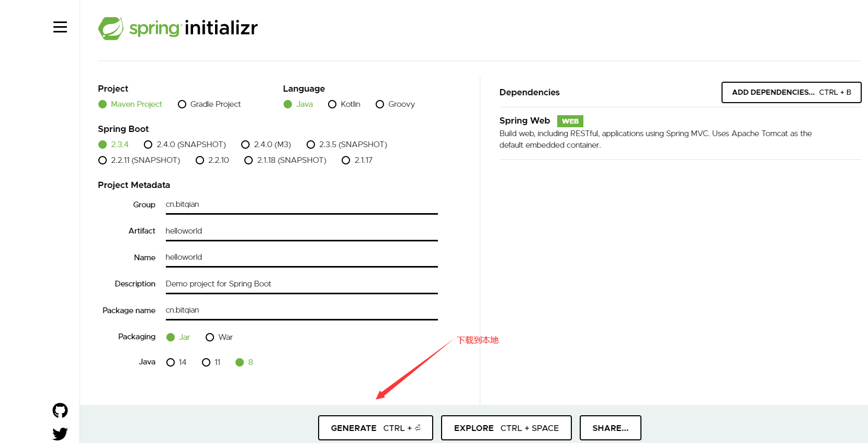Image resolution: width=868 pixels, height=443 pixels.
Task: Set packaging to Jar
Action: 178,337
